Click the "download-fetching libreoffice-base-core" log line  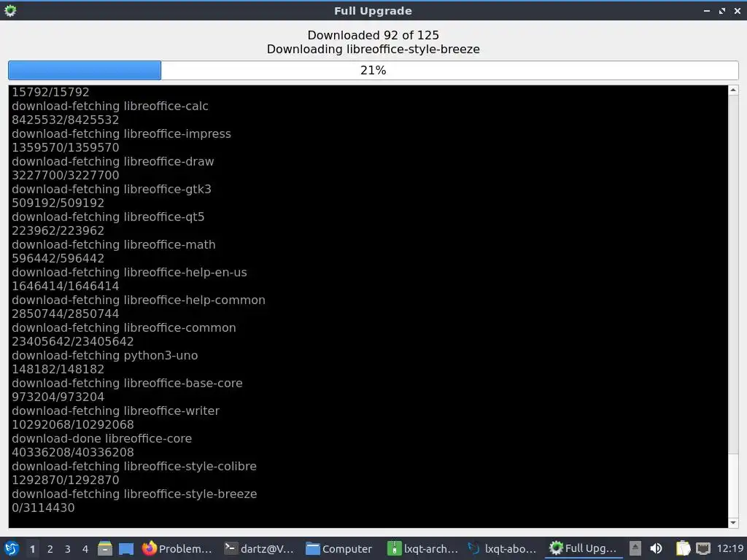point(127,383)
